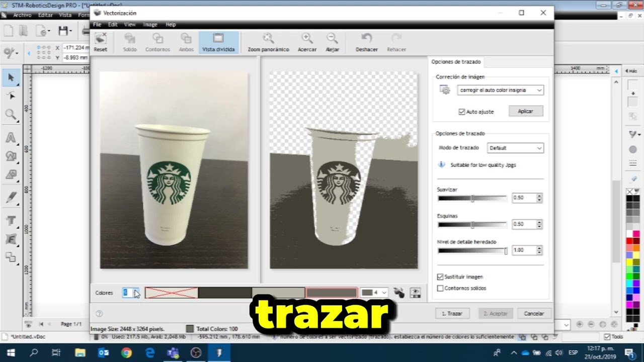Open Editar menu in main window

pos(45,15)
